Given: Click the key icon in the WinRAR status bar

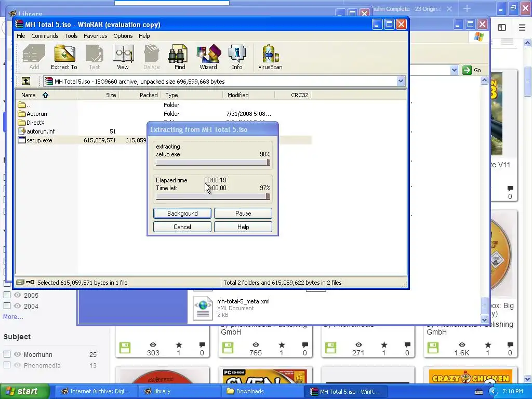Looking at the screenshot, I should (30, 282).
